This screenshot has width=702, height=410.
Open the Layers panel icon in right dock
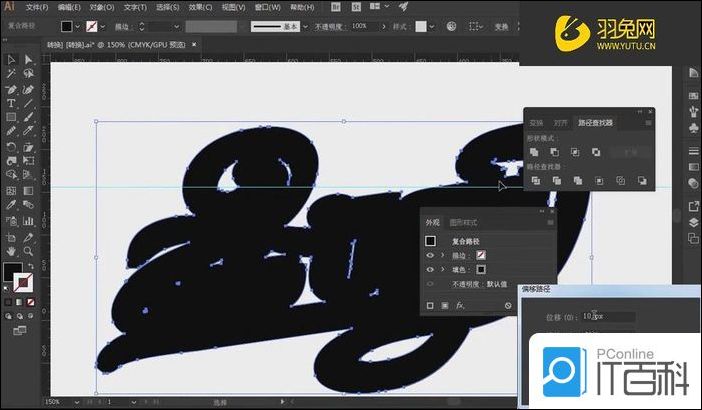click(693, 238)
